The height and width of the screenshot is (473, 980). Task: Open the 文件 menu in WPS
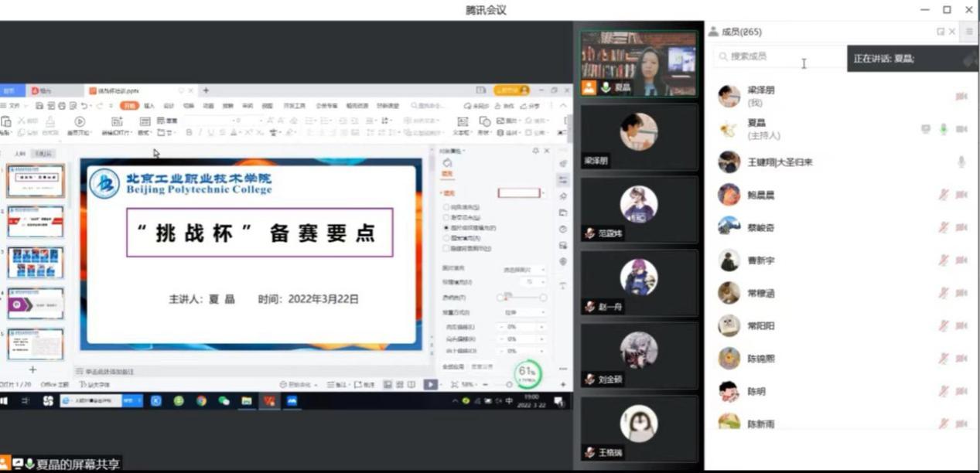coord(14,106)
